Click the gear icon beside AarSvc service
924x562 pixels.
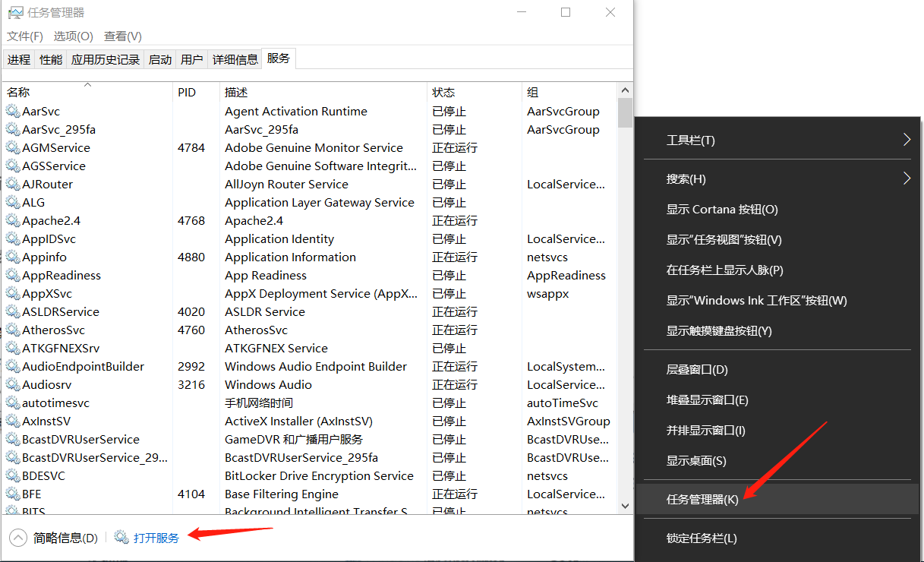click(12, 111)
